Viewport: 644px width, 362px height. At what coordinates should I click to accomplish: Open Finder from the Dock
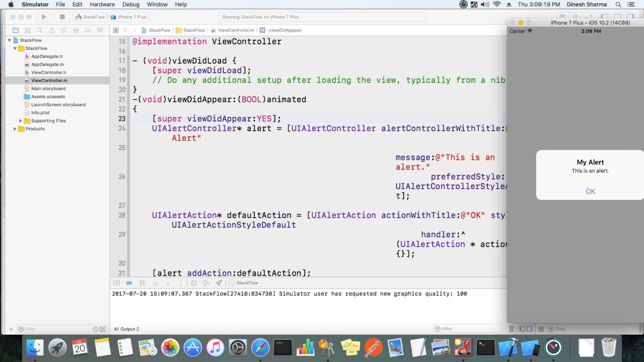click(x=35, y=348)
